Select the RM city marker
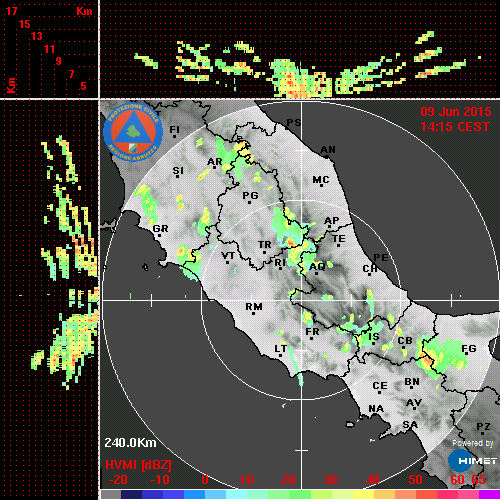500x500 pixels. pyautogui.click(x=253, y=313)
